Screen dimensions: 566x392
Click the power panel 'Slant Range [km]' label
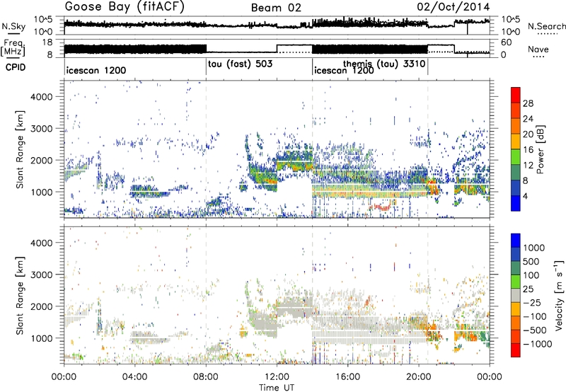[x=21, y=149]
